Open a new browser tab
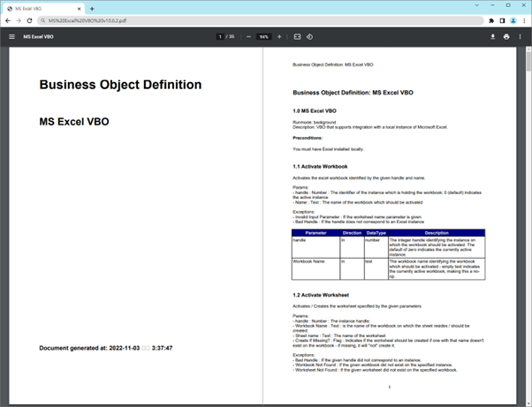This screenshot has height=407, width=532. pyautogui.click(x=92, y=9)
